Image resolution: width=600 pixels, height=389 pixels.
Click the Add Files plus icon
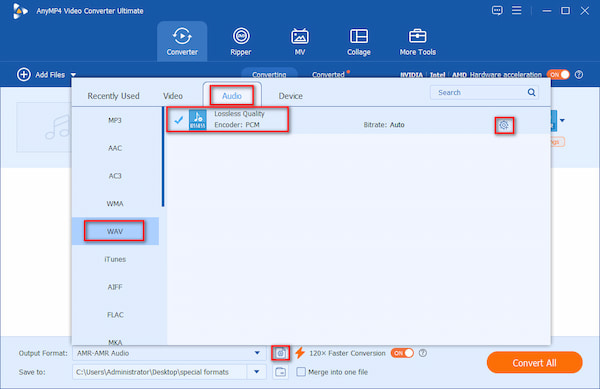coord(24,74)
